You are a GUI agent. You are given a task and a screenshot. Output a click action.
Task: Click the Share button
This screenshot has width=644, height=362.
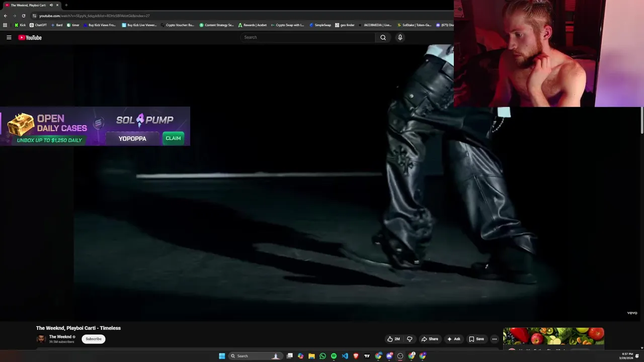pyautogui.click(x=430, y=339)
